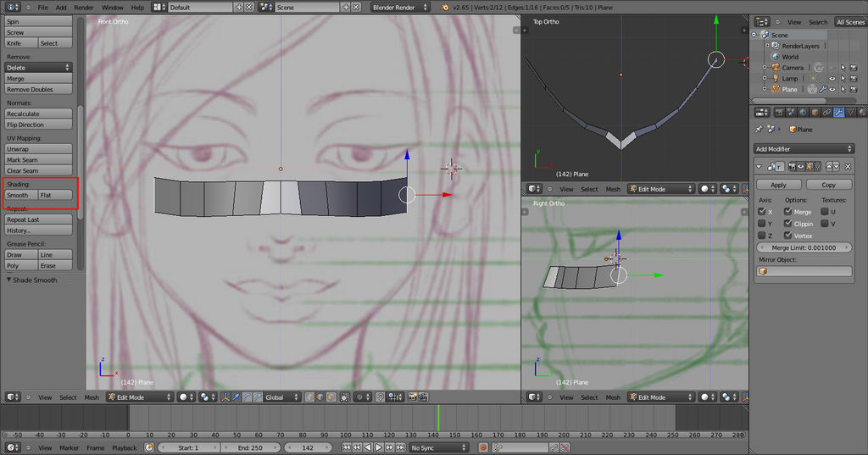Click the Camera object icon in outliner
Image resolution: width=868 pixels, height=455 pixels.
775,67
